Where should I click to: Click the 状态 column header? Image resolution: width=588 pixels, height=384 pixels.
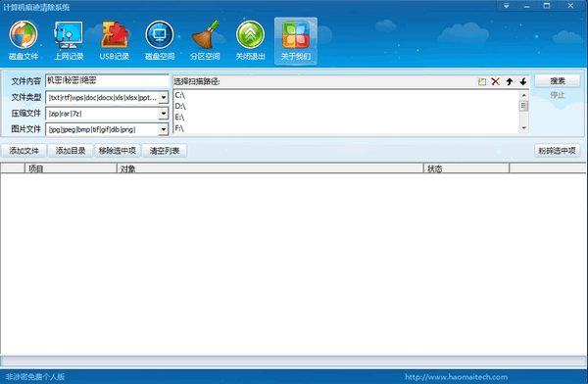[466, 168]
